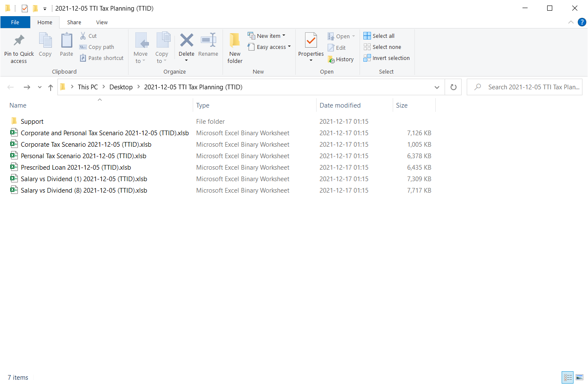
Task: Click Select all
Action: coord(379,36)
